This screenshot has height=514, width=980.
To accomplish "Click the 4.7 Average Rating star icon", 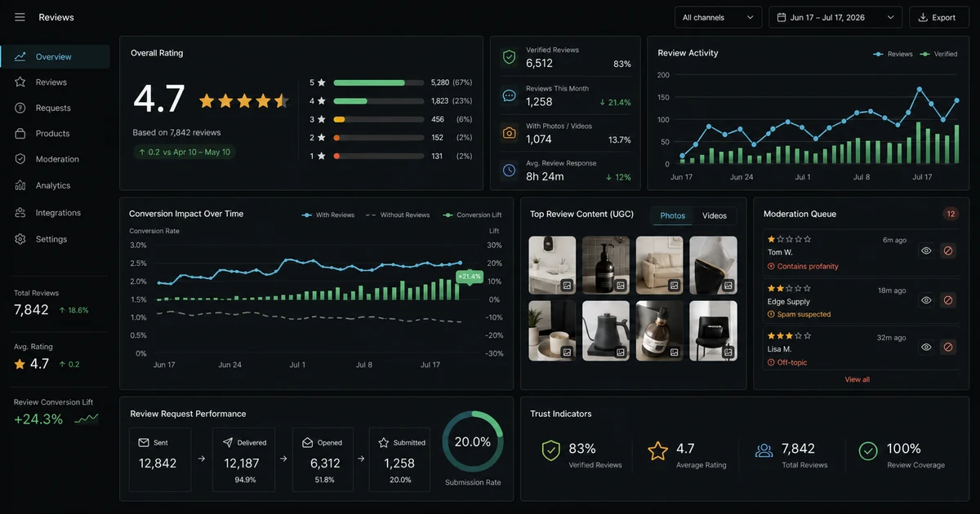I will (x=658, y=450).
